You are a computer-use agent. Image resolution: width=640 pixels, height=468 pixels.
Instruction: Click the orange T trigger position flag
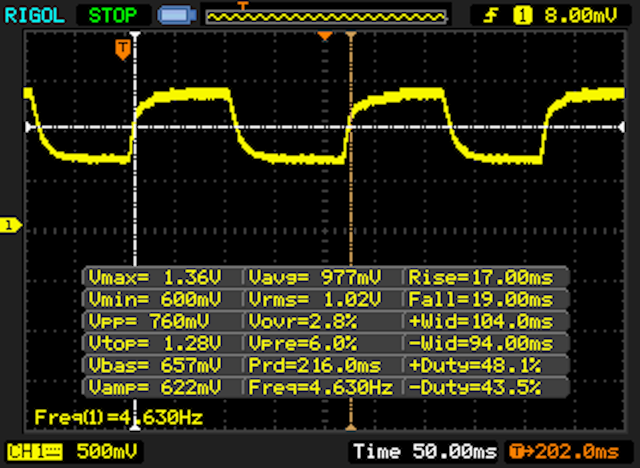tap(122, 49)
